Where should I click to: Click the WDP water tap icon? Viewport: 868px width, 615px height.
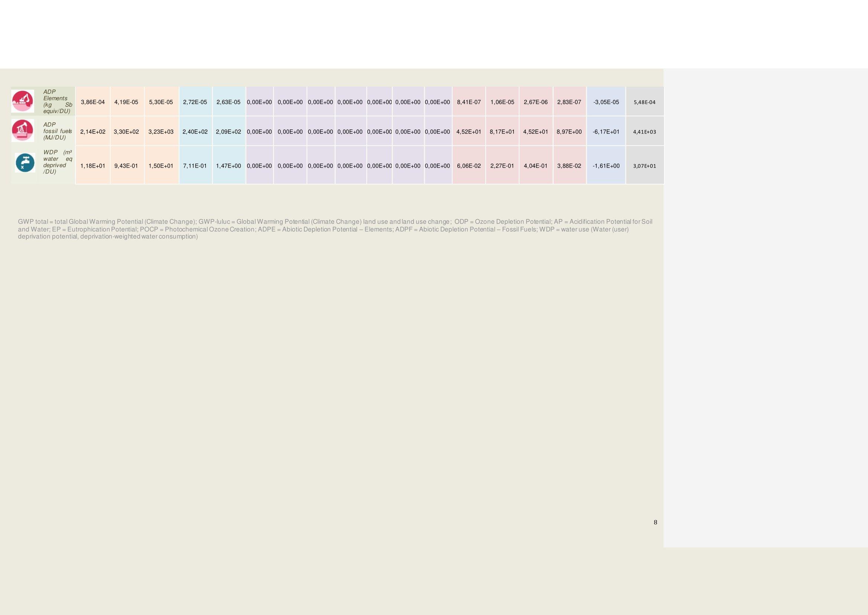click(x=25, y=162)
